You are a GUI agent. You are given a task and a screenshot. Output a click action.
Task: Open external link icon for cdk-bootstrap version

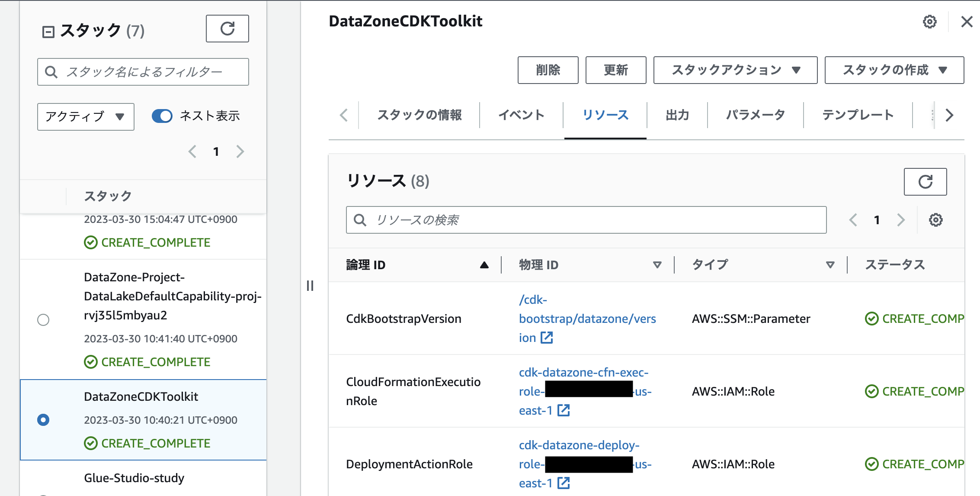[x=547, y=338]
